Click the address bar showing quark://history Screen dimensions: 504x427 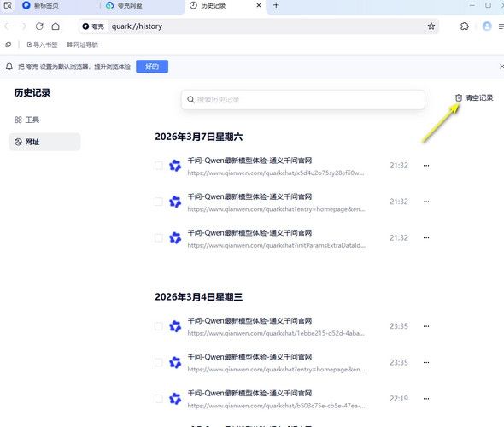click(x=259, y=26)
